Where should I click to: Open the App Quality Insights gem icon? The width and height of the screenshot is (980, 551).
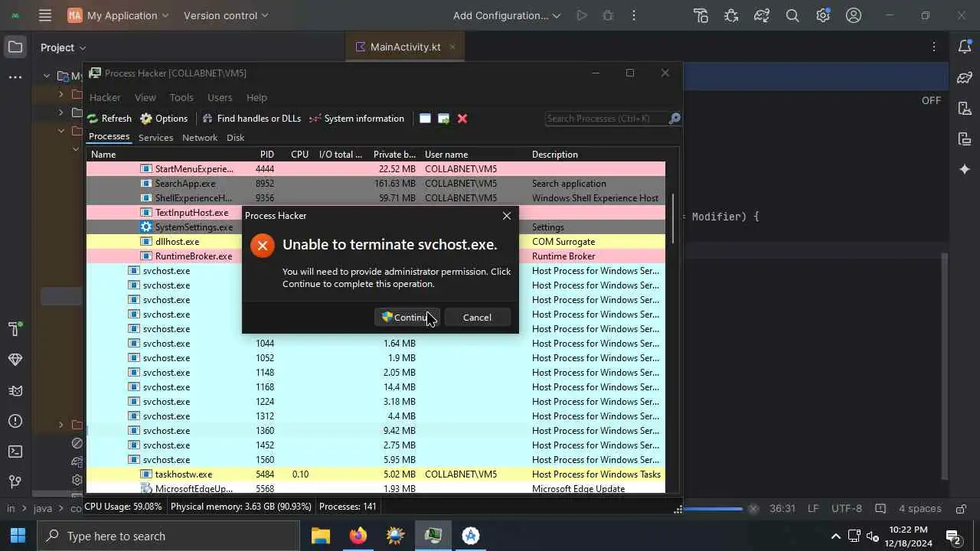point(15,360)
